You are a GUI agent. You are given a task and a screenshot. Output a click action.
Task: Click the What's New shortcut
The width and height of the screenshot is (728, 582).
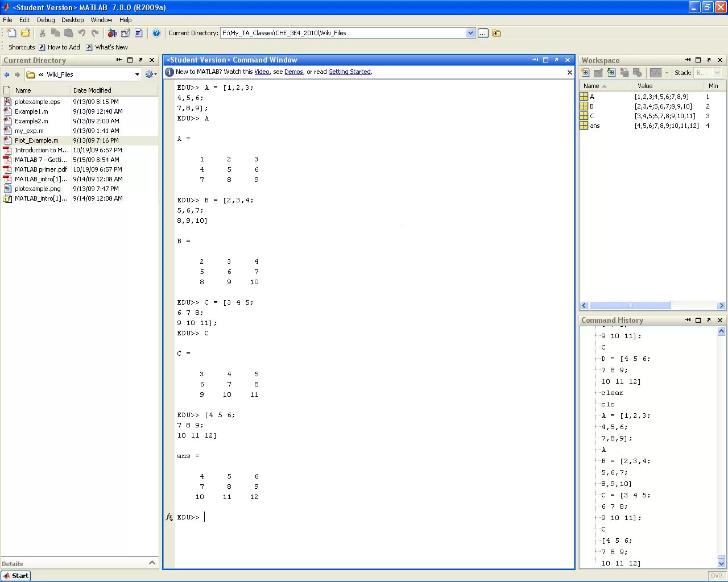[x=107, y=47]
